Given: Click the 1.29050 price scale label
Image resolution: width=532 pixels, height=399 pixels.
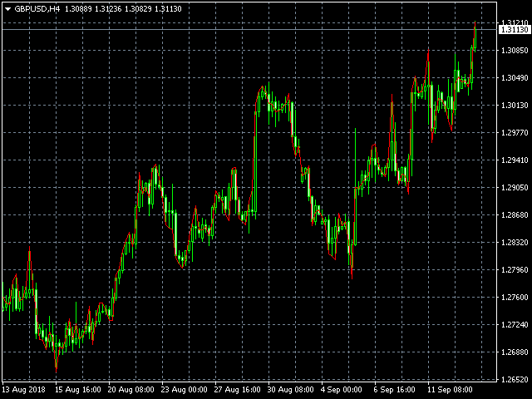Looking at the screenshot, I should (x=515, y=188).
